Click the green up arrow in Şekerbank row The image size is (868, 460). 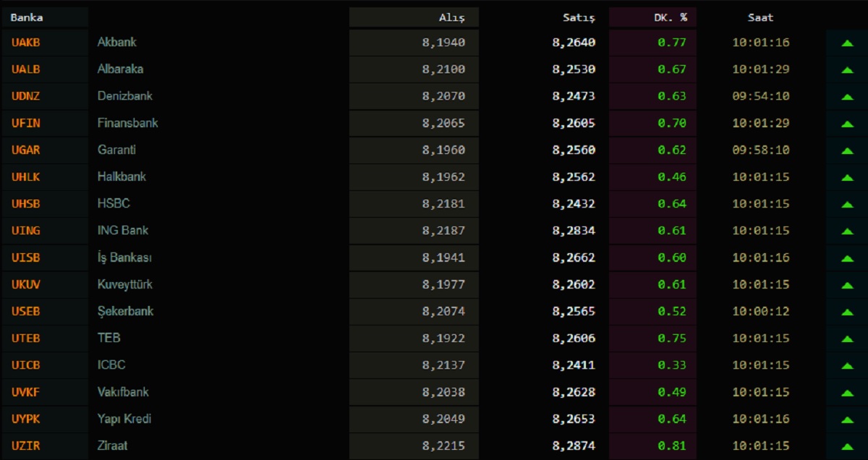pyautogui.click(x=847, y=312)
